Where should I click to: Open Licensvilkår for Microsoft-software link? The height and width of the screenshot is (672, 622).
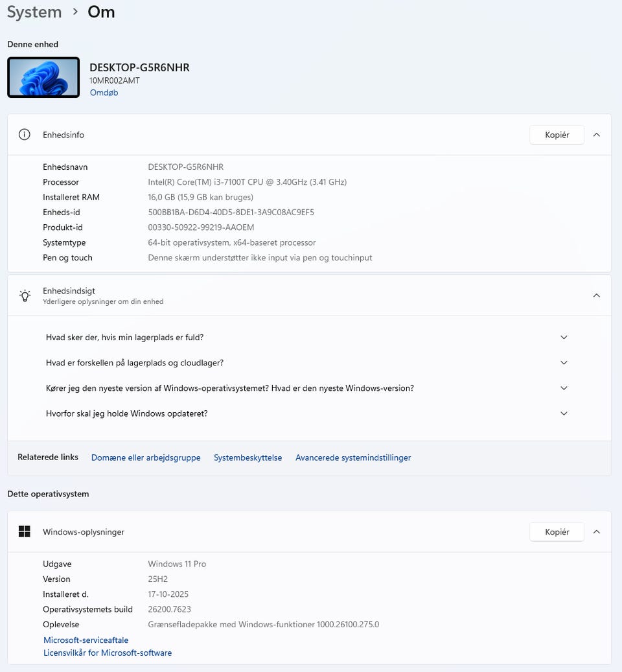click(108, 653)
